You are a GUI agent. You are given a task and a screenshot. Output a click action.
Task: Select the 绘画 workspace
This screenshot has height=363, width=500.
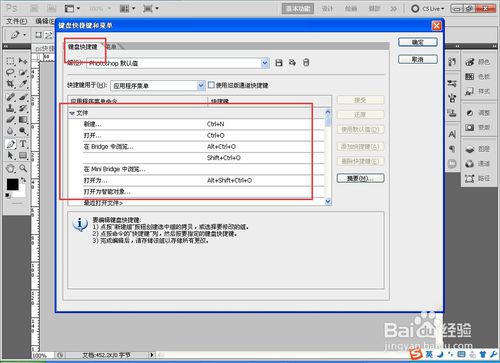(x=351, y=9)
